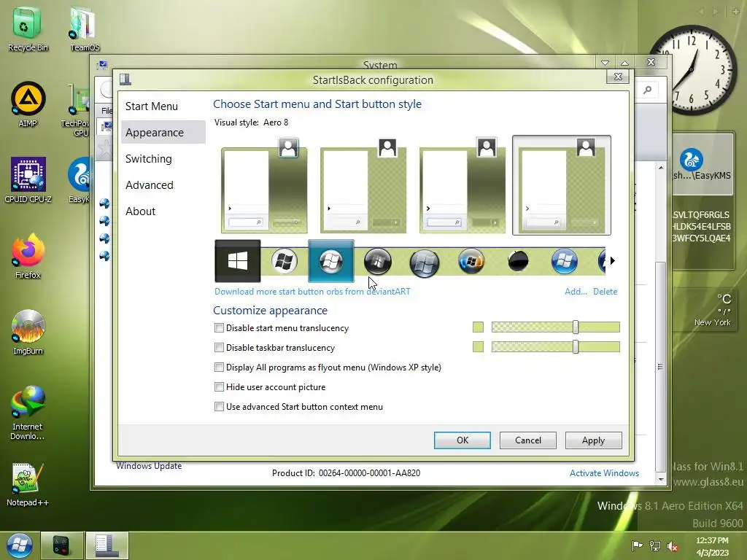Select the StartIsBack taskbar window button
This screenshot has width=747, height=560.
(x=107, y=545)
